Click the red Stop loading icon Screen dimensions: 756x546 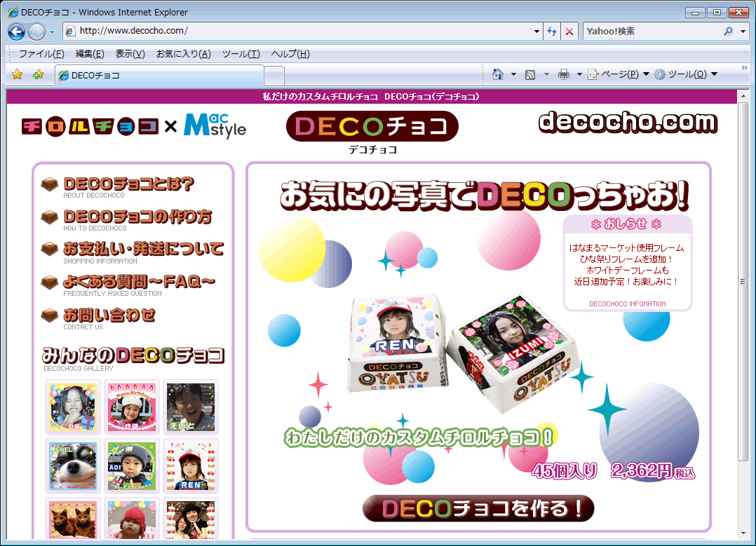tap(569, 32)
